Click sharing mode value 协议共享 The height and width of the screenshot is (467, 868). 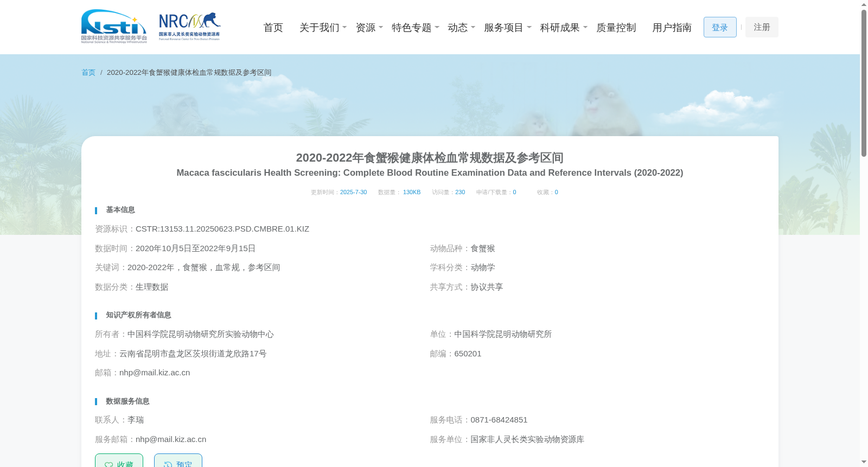pyautogui.click(x=487, y=287)
